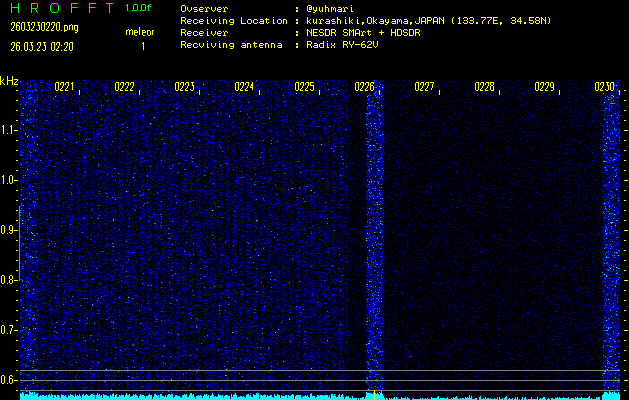The width and height of the screenshot is (629, 400).
Task: Click the yellow spike in bottom signal strip
Action: coord(373,394)
